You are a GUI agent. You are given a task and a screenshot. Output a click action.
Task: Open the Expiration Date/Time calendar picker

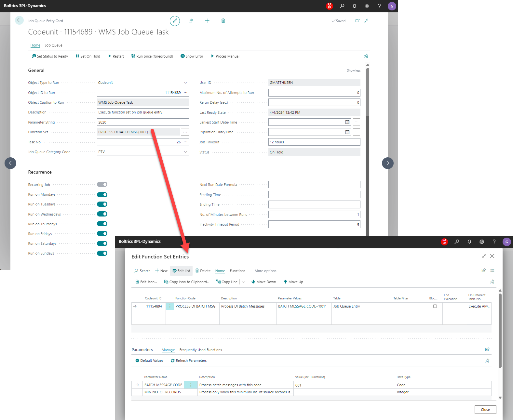[347, 132]
